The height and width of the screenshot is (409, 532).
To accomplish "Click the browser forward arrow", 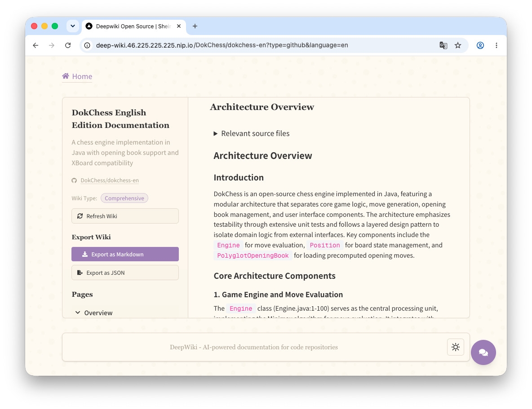I will 52,45.
